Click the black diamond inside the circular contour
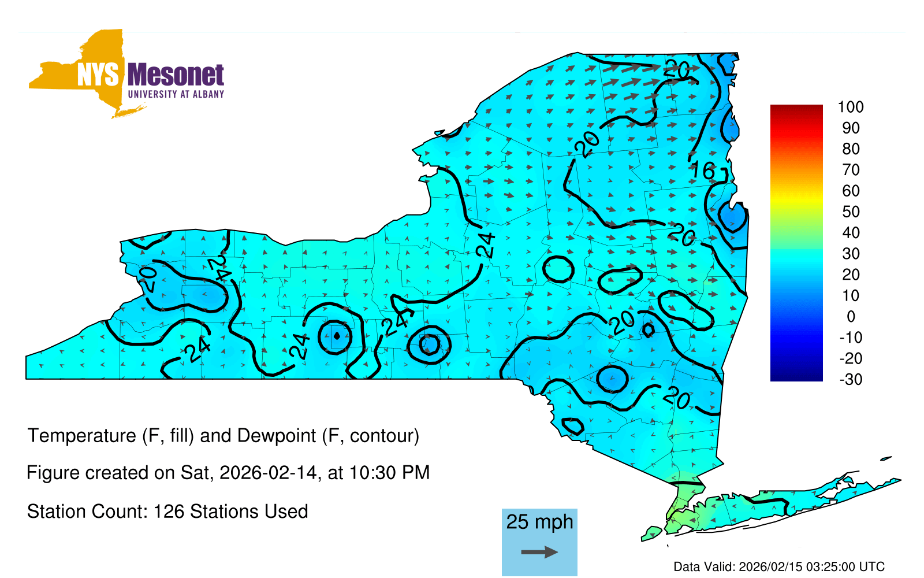 337,335
